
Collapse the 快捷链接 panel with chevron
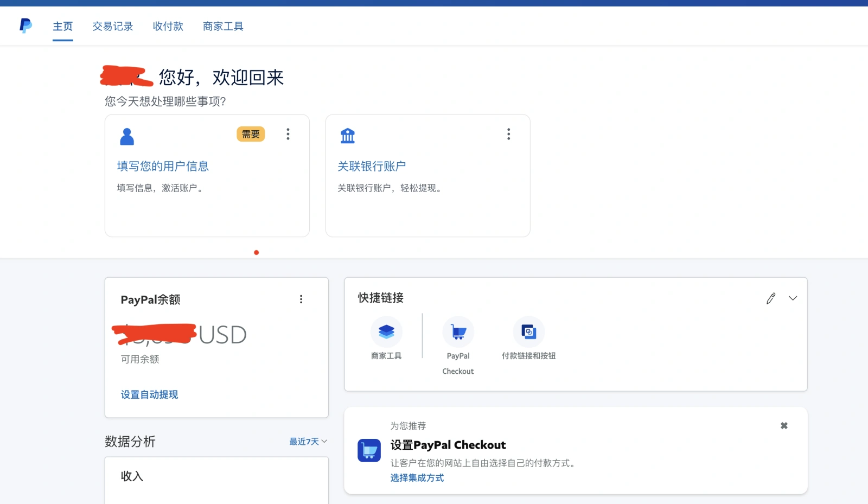click(x=793, y=298)
